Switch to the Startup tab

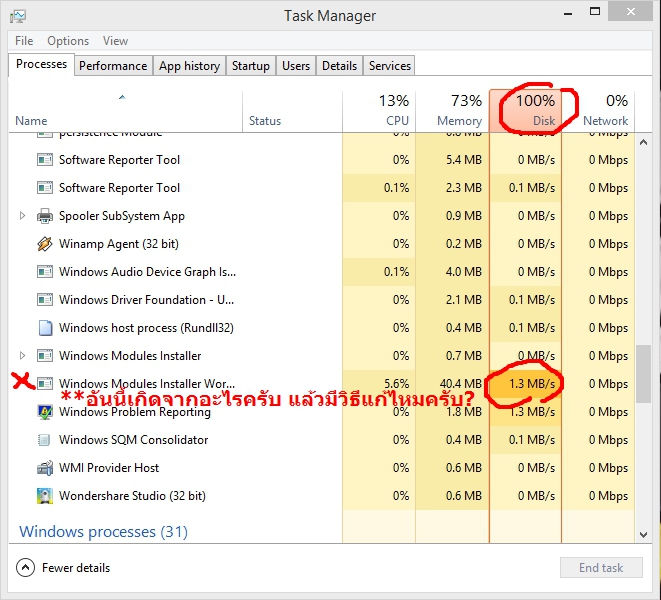(x=250, y=66)
